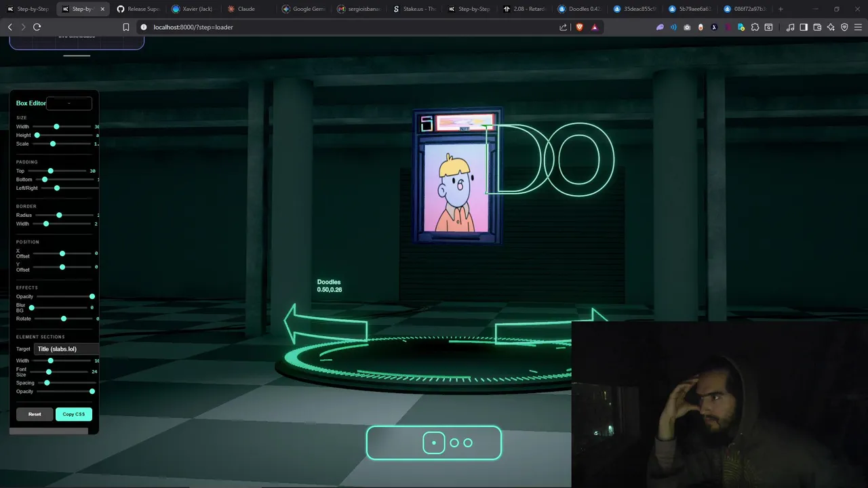Open Brave Rewards triangle icon

(x=595, y=27)
